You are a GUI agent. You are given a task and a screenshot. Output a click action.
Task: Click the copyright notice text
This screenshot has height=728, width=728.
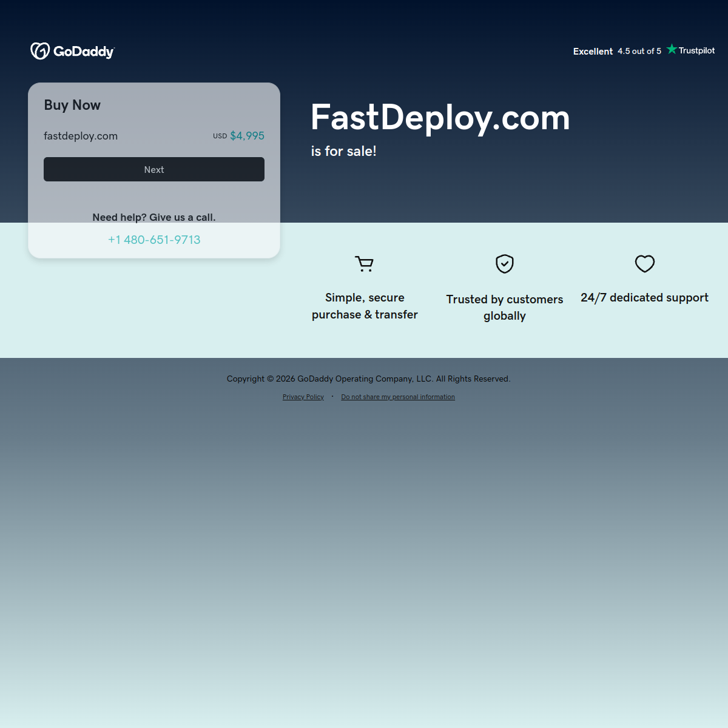(x=369, y=379)
